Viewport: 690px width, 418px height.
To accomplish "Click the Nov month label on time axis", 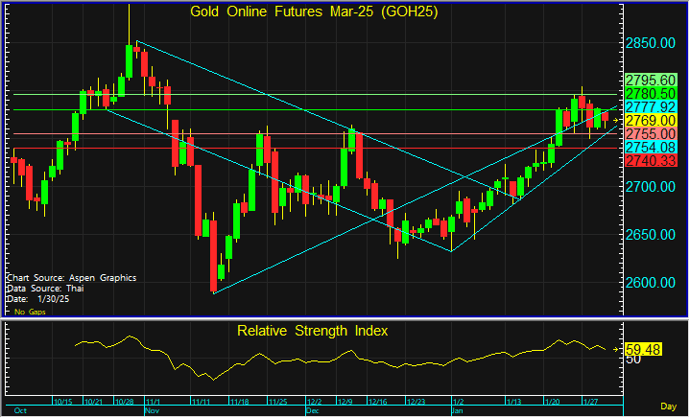I will coord(152,411).
